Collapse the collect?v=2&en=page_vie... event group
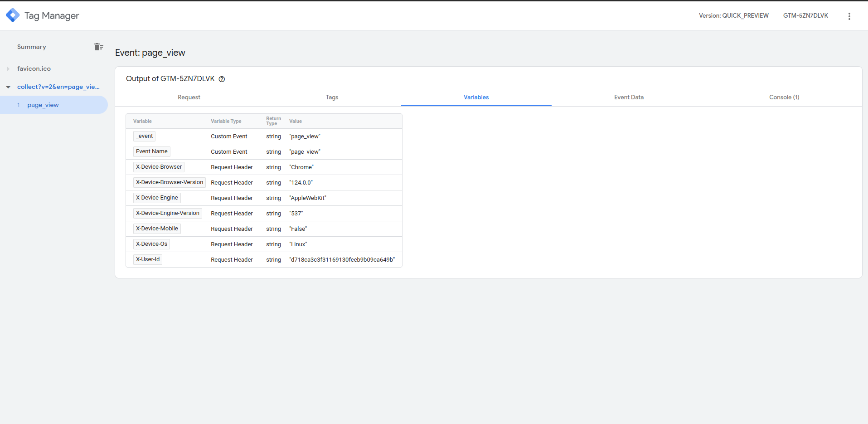This screenshot has width=868, height=424. point(8,87)
